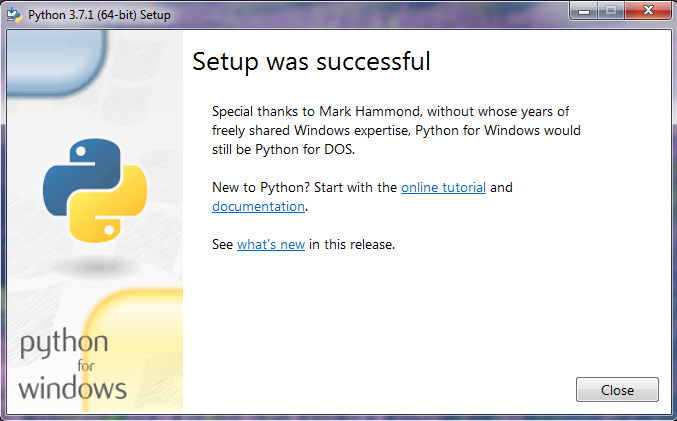Click the disabled maximize button
This screenshot has width=677, height=421.
point(611,10)
